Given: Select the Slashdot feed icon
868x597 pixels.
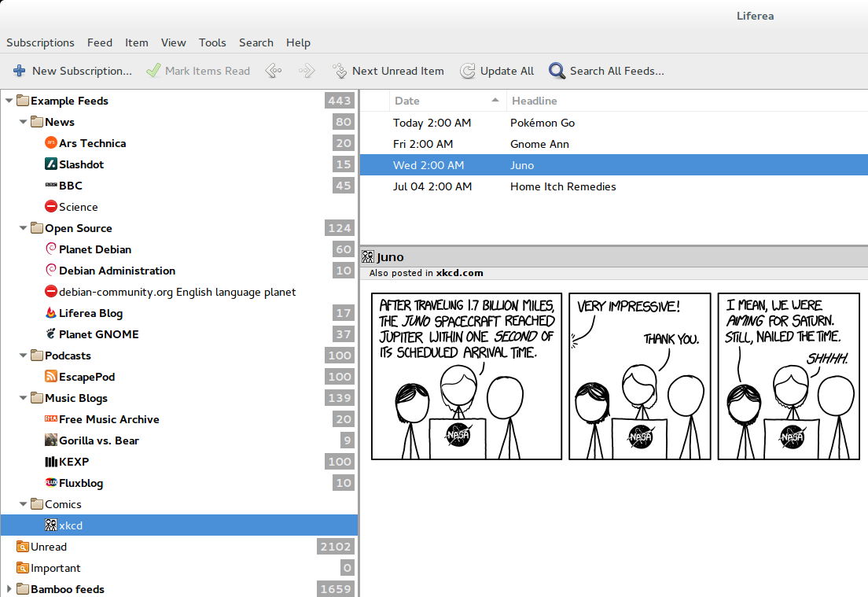Looking at the screenshot, I should click(51, 164).
